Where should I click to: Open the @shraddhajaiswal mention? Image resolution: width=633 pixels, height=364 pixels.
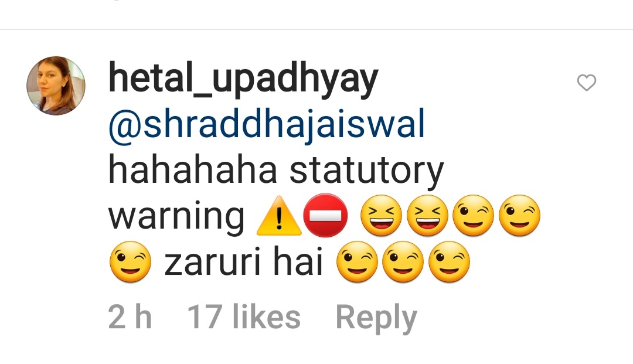tap(267, 125)
